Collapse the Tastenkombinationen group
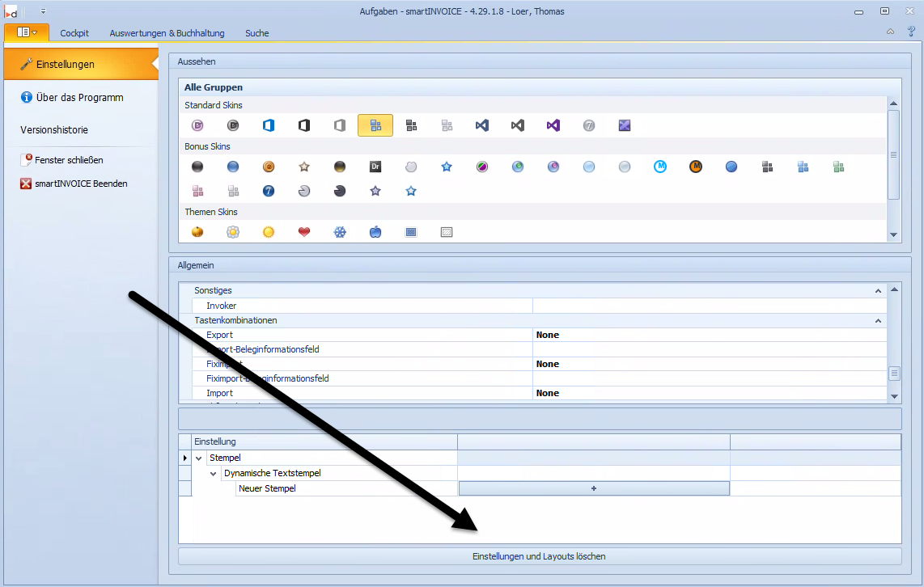 coord(878,321)
